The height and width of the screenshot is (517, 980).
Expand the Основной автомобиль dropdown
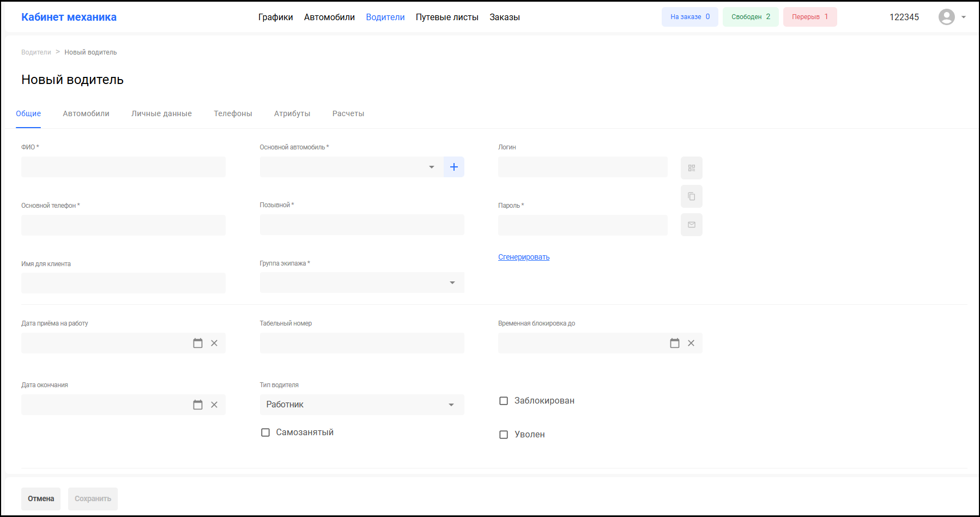tap(431, 167)
